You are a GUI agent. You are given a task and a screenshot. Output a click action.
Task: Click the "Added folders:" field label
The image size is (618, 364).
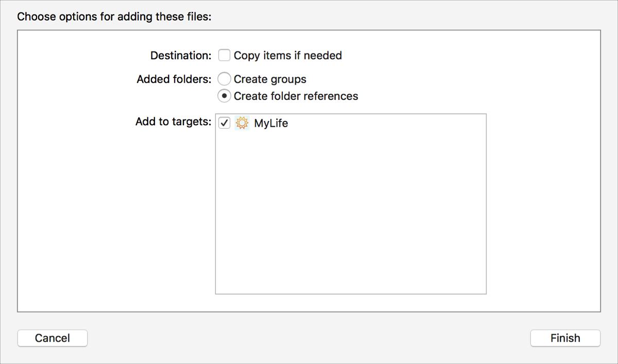(174, 79)
